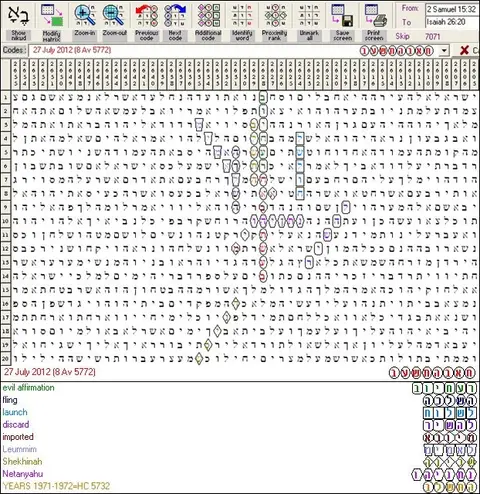Open the Additional code tool
480x494 pixels.
point(208,16)
